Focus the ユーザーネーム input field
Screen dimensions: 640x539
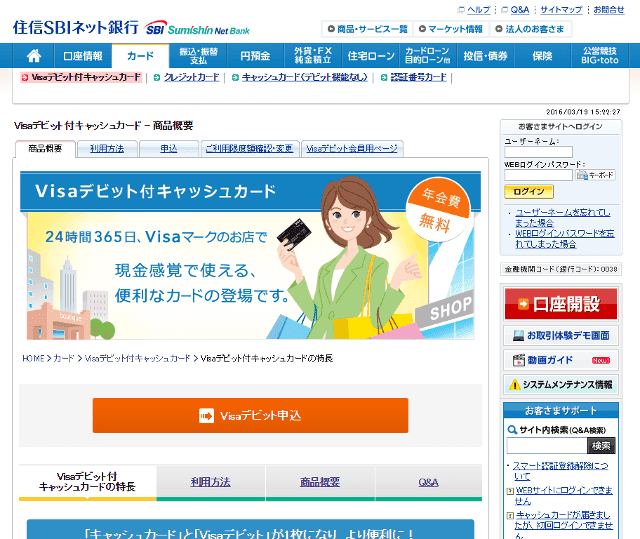pyautogui.click(x=538, y=152)
